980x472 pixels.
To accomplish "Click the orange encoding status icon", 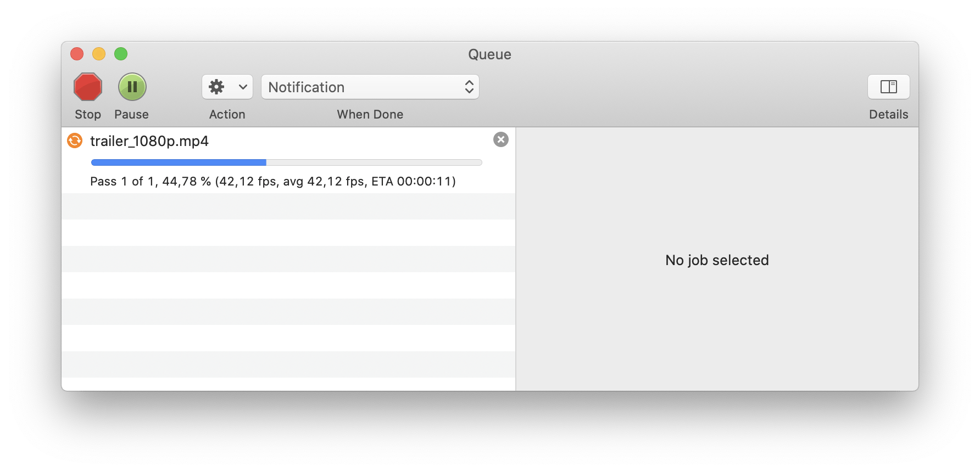I will click(75, 141).
